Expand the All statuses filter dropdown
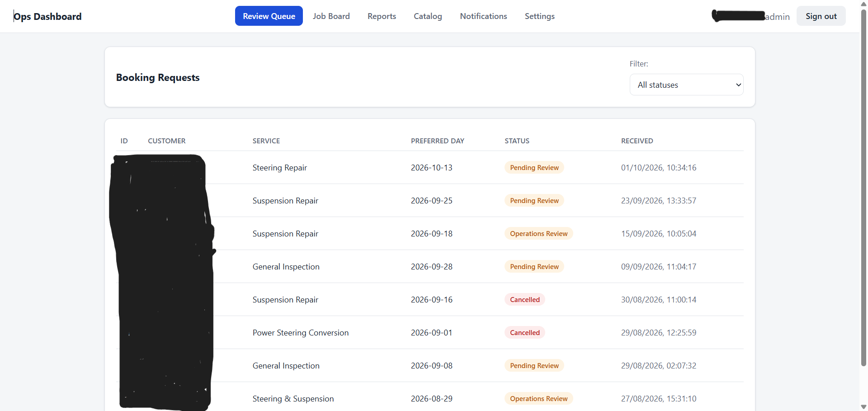Viewport: 868px width, 411px height. click(686, 85)
